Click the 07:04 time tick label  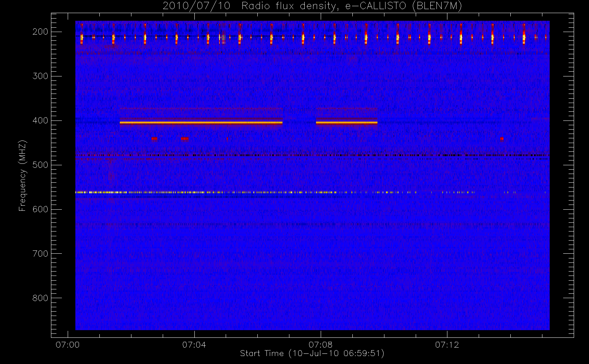[x=194, y=345]
